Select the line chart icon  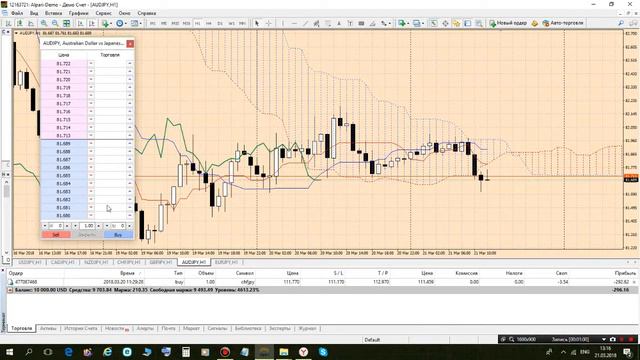point(31,23)
